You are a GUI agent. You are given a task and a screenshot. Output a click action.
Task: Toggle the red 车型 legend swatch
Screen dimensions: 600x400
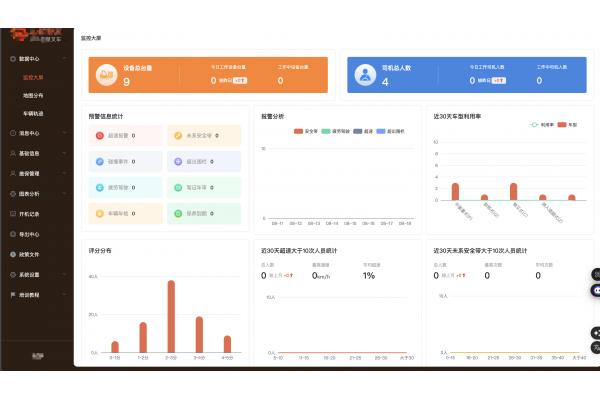[562, 125]
